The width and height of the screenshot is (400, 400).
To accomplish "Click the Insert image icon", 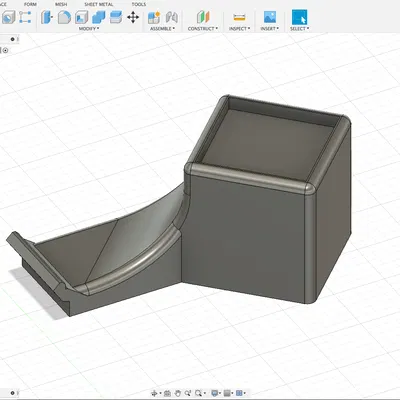I will [x=270, y=17].
